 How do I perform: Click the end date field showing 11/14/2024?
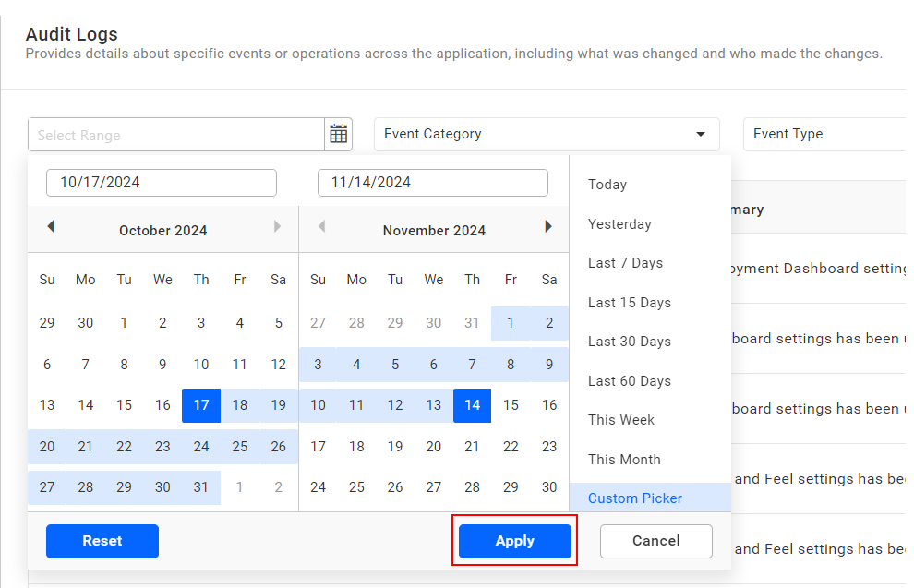point(432,182)
